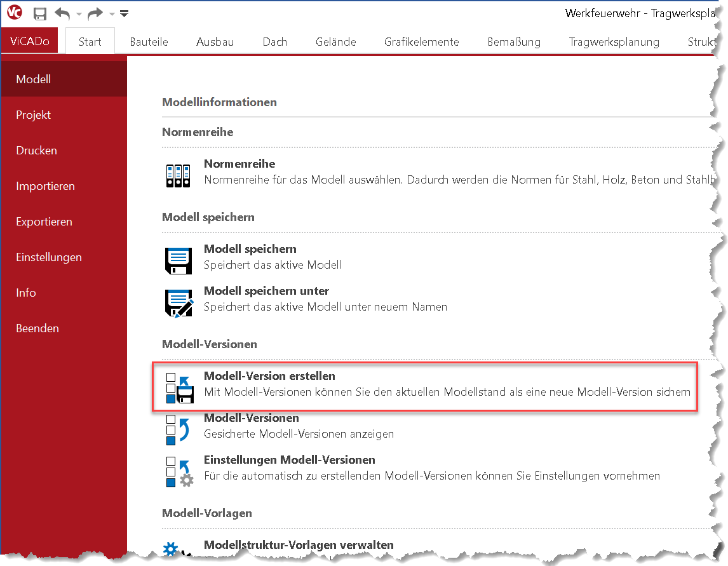Save using the quick access floppy icon

pos(40,13)
